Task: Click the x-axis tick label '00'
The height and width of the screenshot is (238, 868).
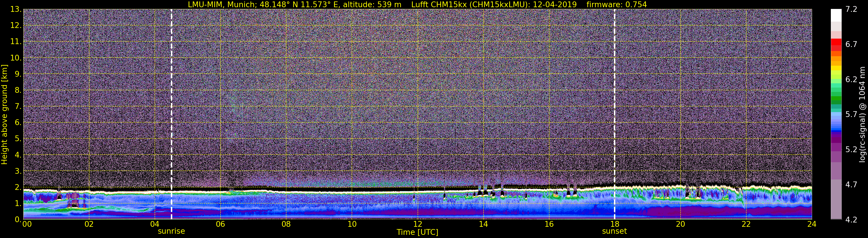Action: click(x=27, y=224)
